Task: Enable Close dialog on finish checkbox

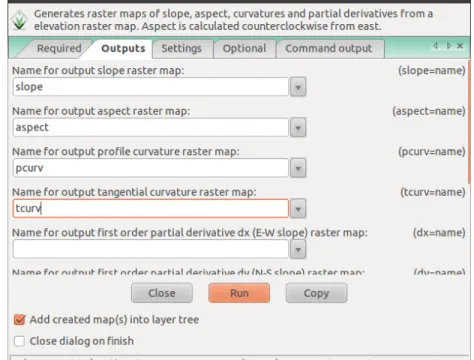Action: [19, 341]
